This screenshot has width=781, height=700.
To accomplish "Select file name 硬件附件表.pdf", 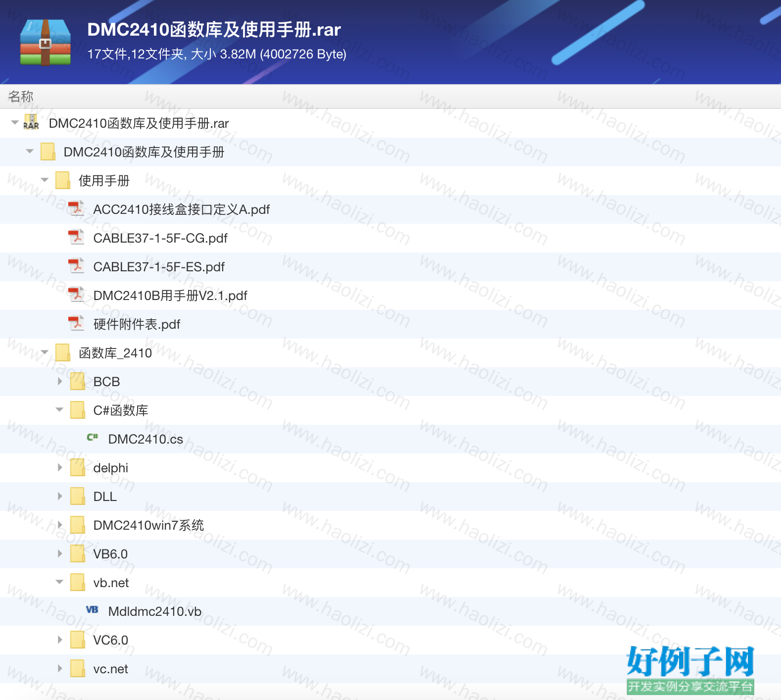I will pyautogui.click(x=137, y=324).
